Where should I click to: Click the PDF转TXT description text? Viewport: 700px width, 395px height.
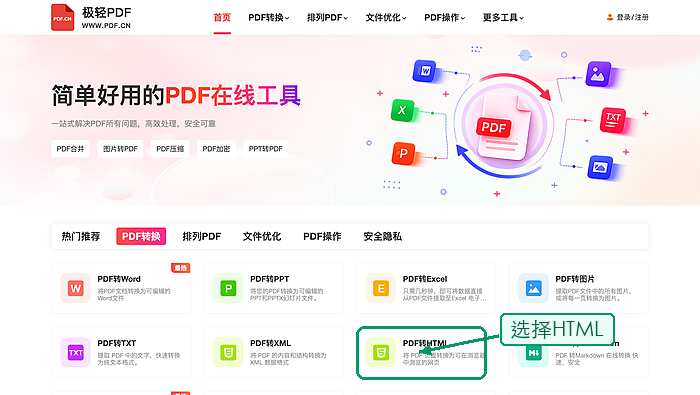click(139, 359)
